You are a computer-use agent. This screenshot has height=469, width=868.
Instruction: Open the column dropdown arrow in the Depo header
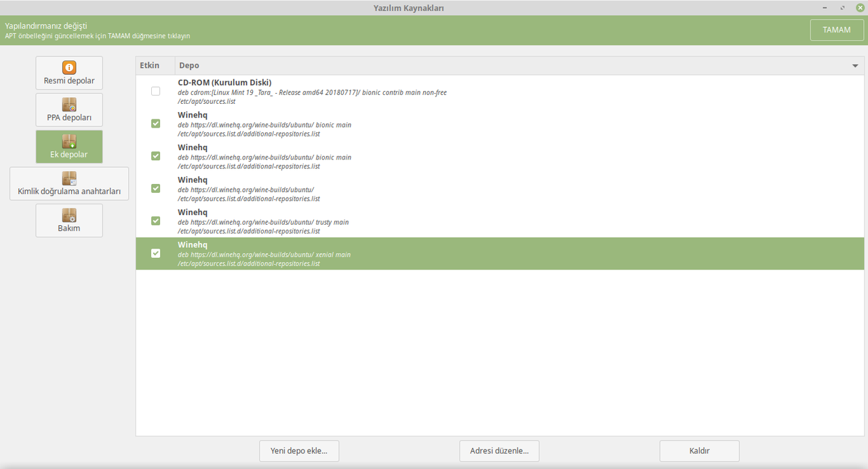[x=855, y=66]
